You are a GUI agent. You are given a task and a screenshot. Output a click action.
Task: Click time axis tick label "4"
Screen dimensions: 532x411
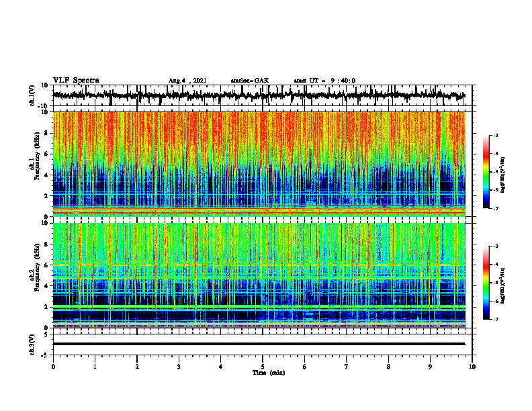221,367
